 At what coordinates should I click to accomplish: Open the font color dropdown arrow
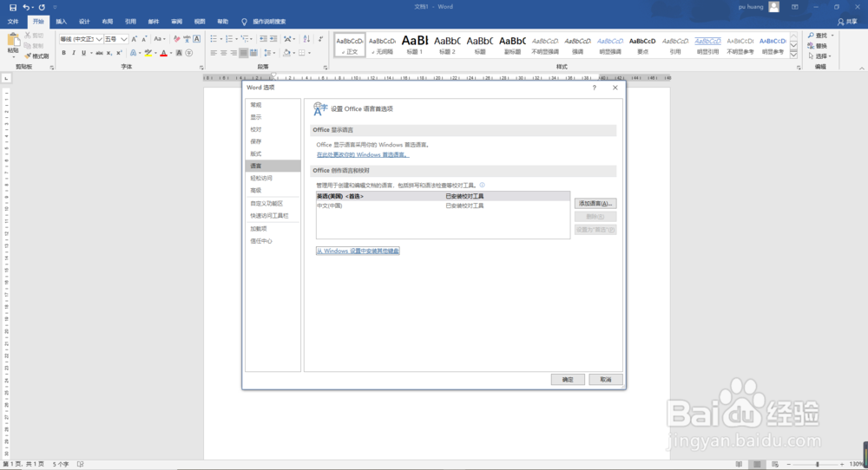[x=170, y=53]
